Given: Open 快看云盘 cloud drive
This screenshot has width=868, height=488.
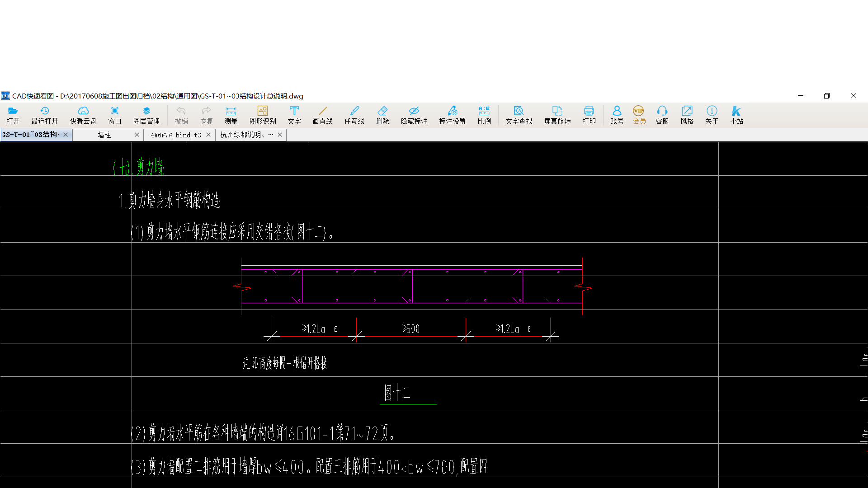Looking at the screenshot, I should click(83, 115).
